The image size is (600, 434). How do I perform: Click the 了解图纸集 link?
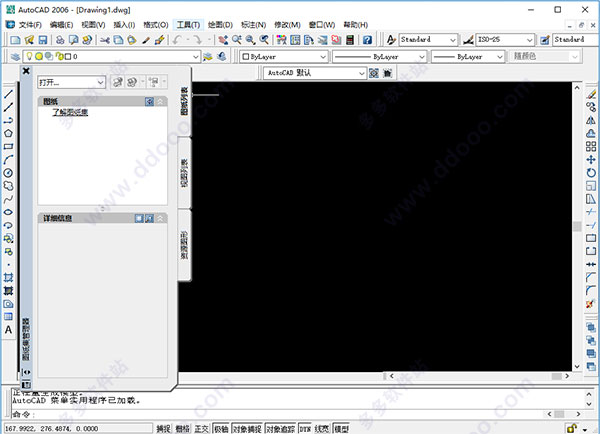[x=70, y=112]
